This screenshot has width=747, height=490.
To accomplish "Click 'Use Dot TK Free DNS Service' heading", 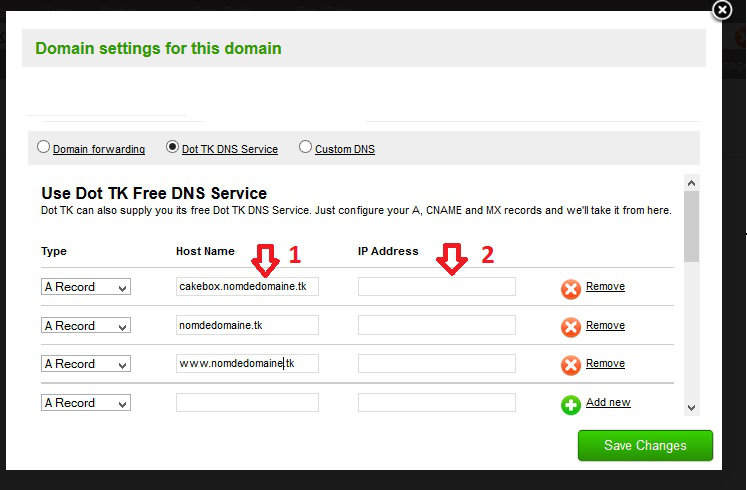I will coord(154,193).
